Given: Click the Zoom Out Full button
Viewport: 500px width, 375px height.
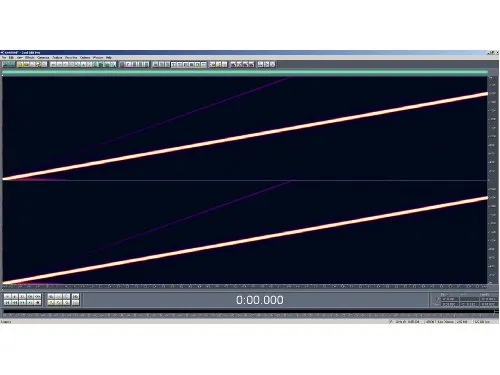Looking at the screenshot, I should click(x=66, y=296).
